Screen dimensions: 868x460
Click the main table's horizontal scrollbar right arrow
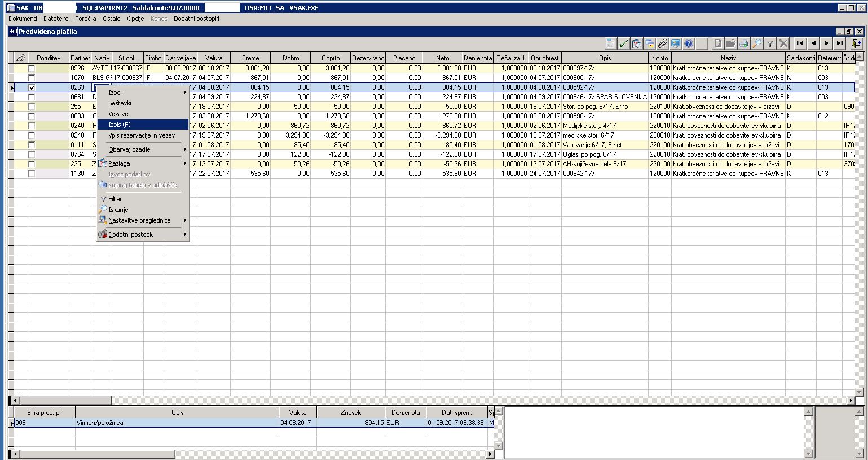851,400
